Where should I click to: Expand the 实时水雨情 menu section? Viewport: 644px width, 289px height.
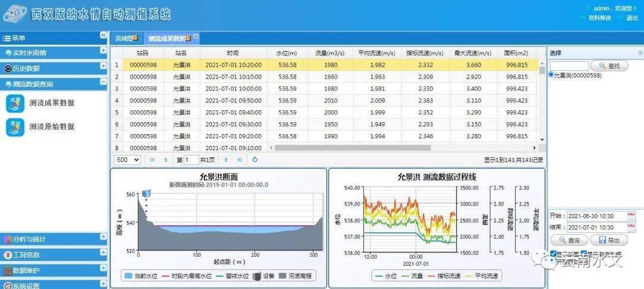pos(103,52)
